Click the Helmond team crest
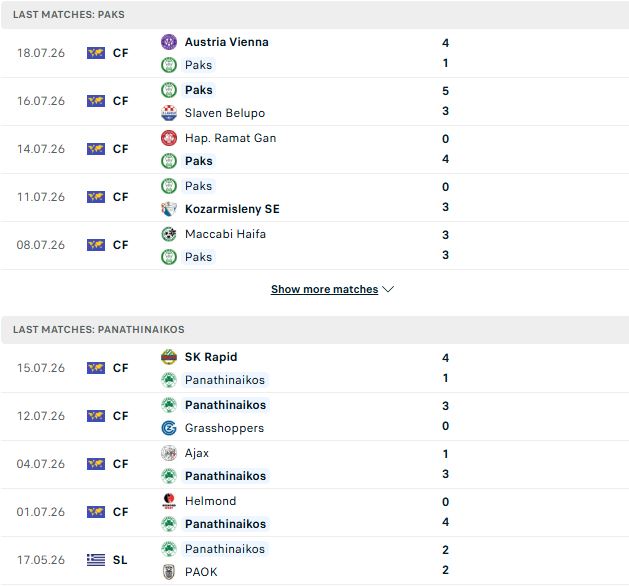The image size is (629, 587). pyautogui.click(x=169, y=501)
